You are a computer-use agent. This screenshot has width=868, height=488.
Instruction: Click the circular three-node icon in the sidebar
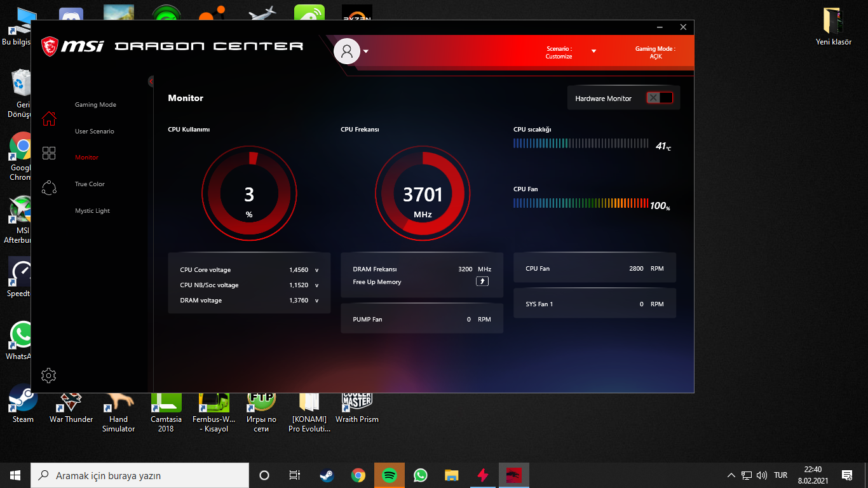click(49, 187)
